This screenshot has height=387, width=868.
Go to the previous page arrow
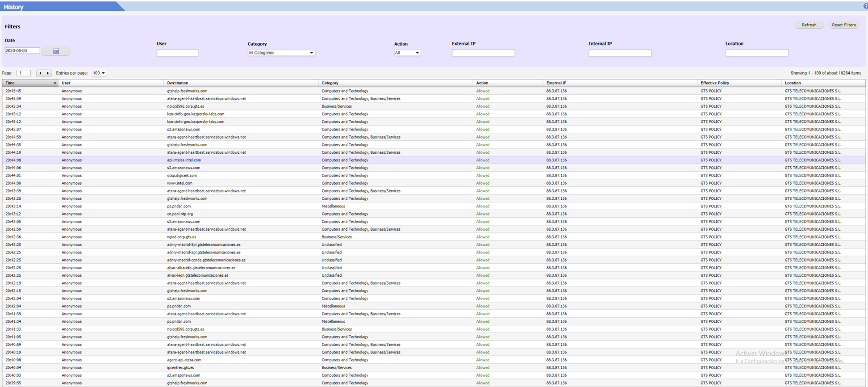pos(40,73)
